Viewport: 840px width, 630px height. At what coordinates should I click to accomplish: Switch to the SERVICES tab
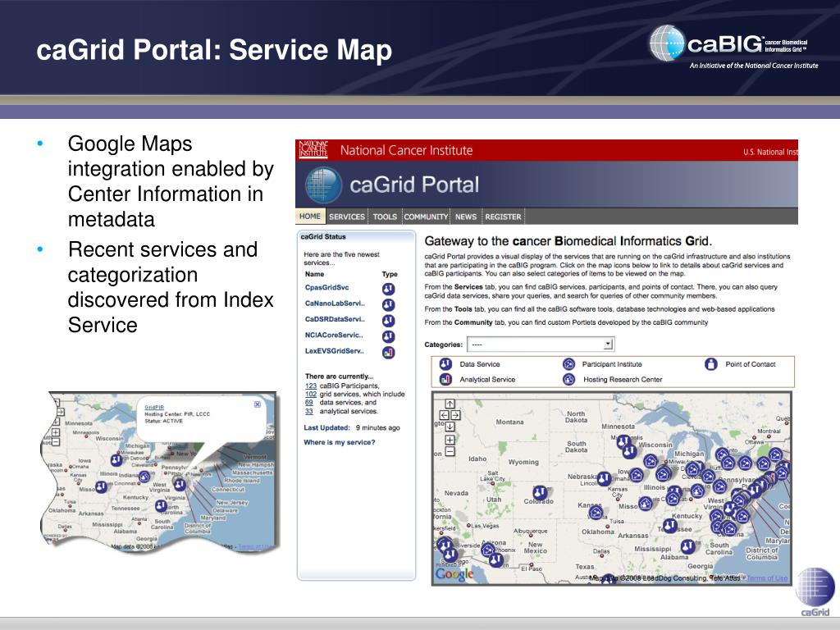tap(347, 217)
